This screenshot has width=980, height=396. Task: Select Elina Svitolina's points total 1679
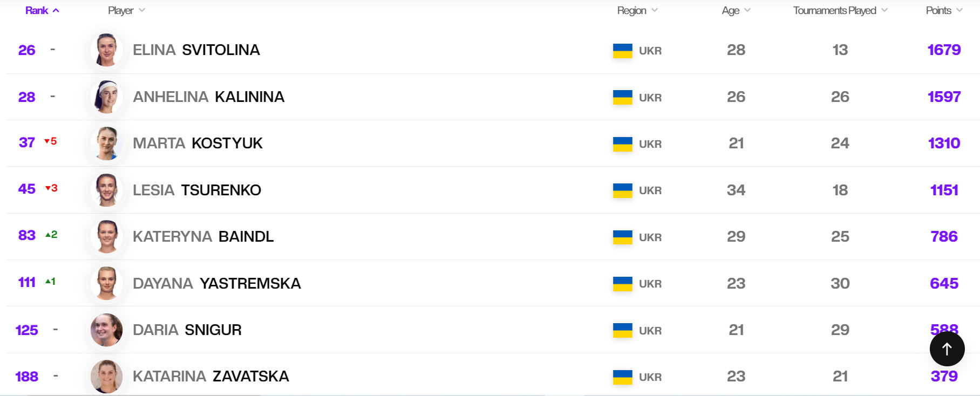point(944,50)
